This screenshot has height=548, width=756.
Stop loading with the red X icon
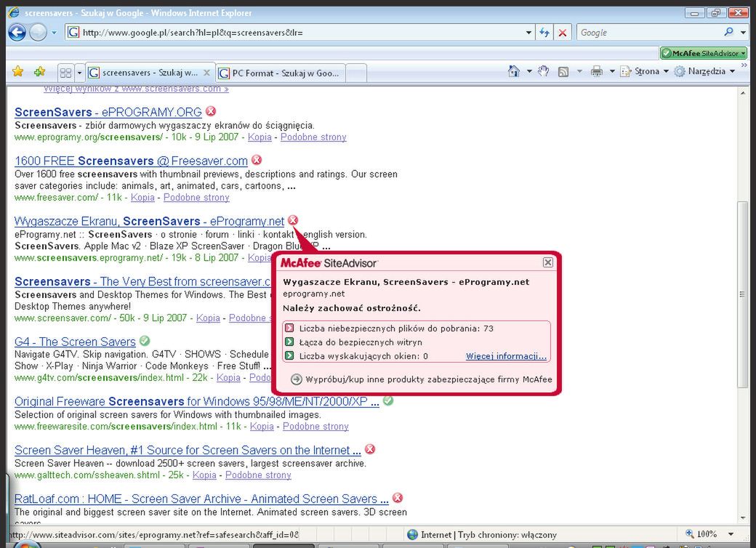coord(562,33)
